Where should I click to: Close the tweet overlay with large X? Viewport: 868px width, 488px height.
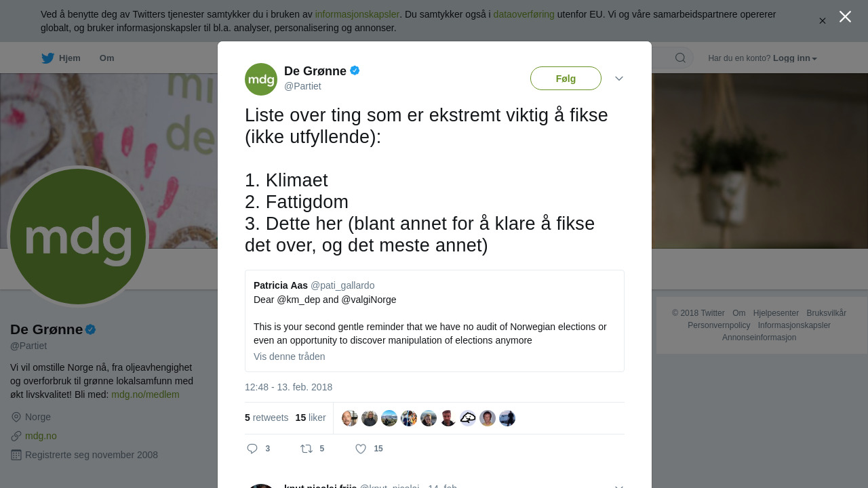point(845,17)
